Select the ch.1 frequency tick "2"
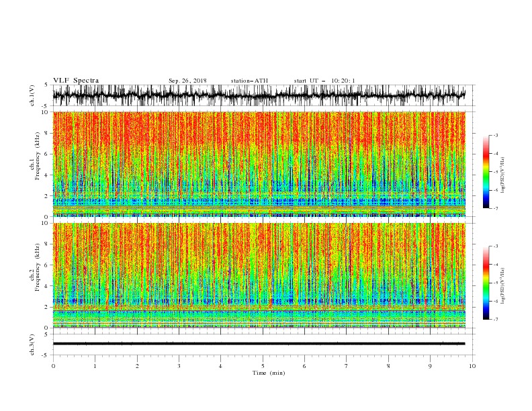 tap(47, 196)
